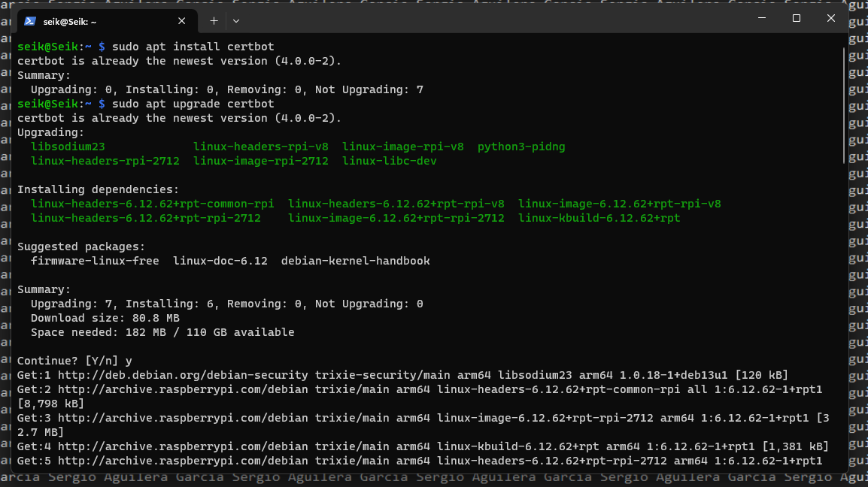Close the seik@Seik tab
This screenshot has width=868, height=487.
coord(182,21)
